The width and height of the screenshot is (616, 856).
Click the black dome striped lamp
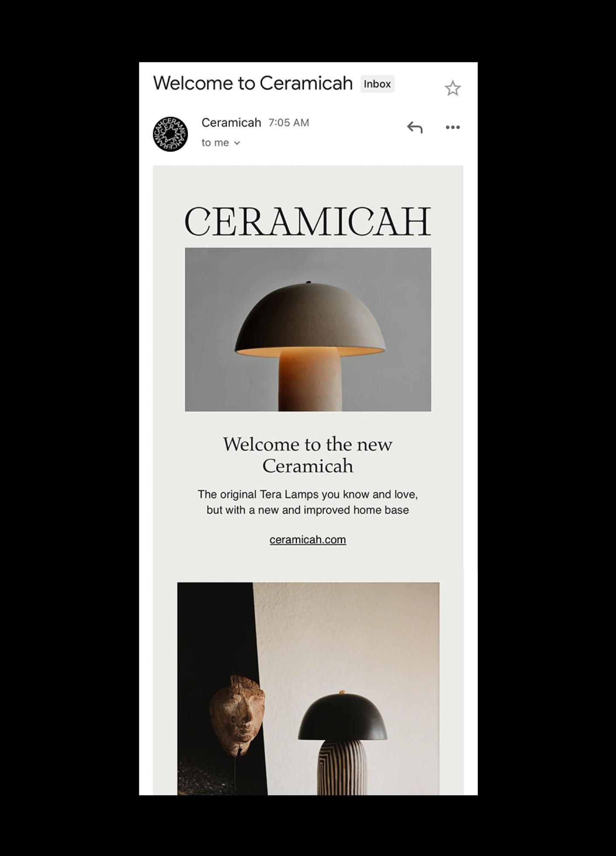[343, 742]
